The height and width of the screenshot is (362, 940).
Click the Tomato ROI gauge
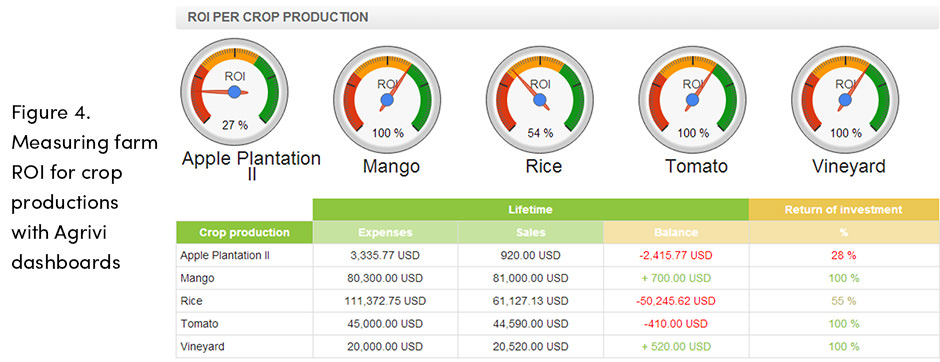coord(692,100)
